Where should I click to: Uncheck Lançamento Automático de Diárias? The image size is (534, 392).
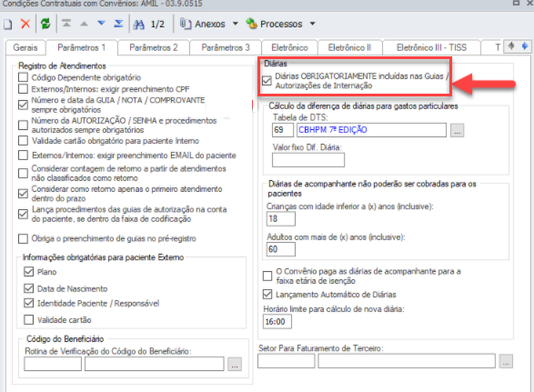(267, 294)
